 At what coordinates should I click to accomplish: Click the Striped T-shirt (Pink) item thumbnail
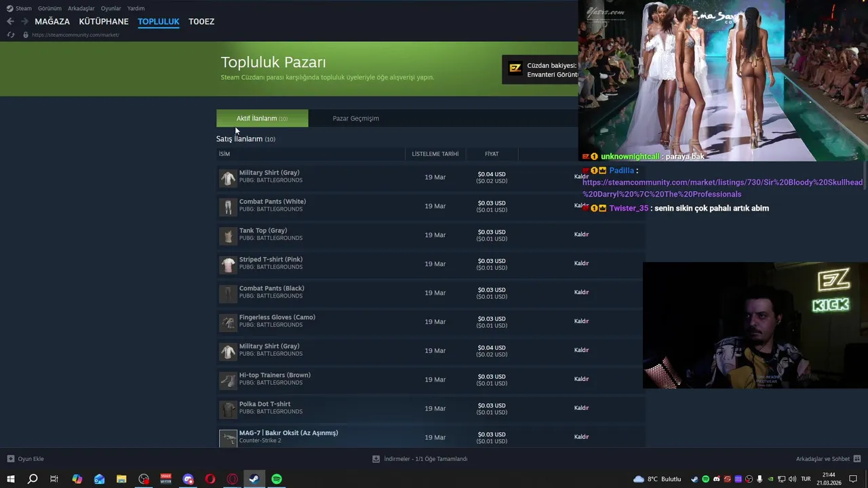(x=228, y=264)
